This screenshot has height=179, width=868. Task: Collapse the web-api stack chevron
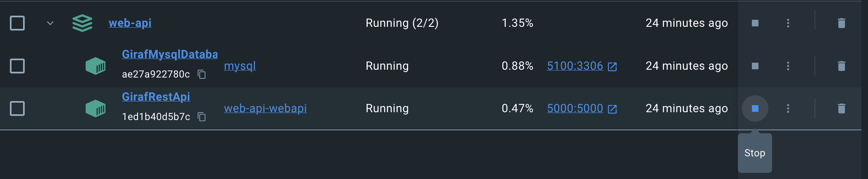(50, 23)
